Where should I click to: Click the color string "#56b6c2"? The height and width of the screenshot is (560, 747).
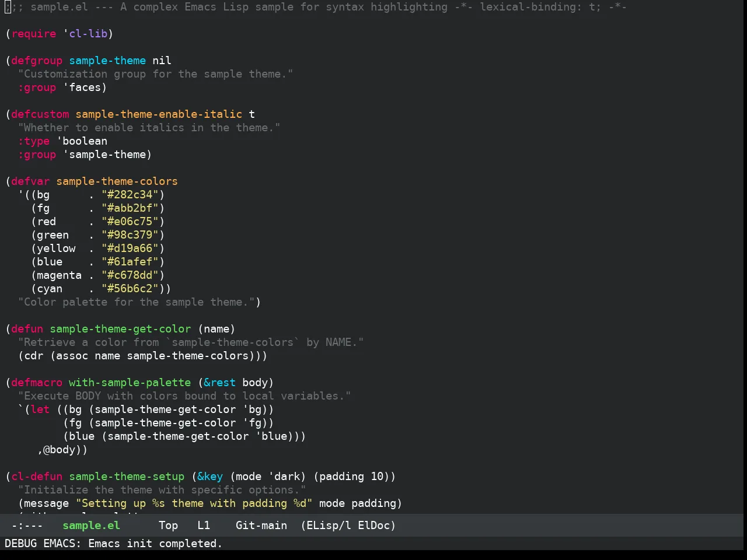coord(130,289)
